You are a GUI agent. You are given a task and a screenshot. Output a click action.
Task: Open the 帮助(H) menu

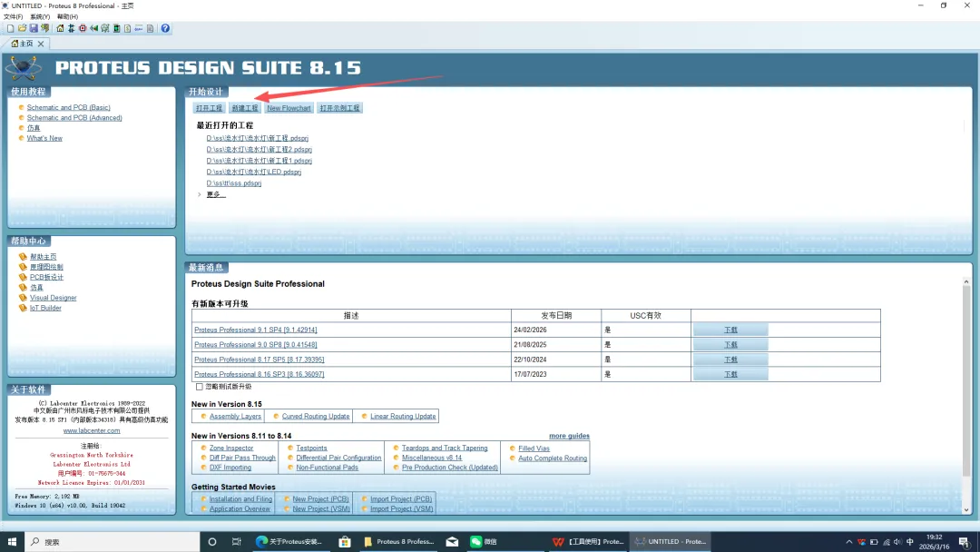click(x=67, y=17)
